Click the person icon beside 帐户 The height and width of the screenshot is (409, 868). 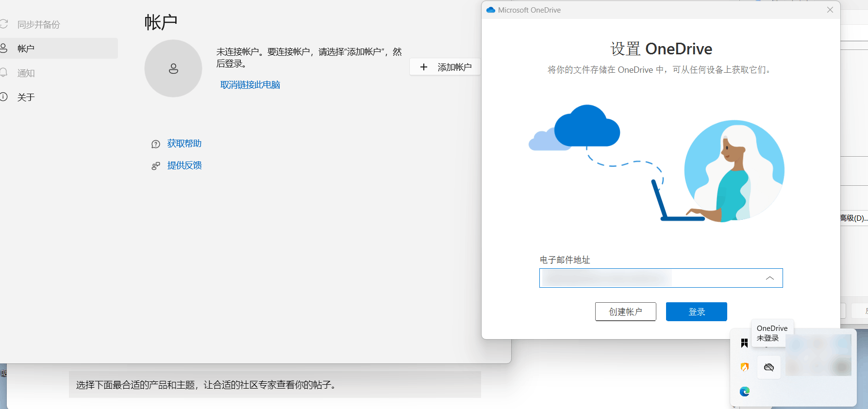tap(3, 48)
